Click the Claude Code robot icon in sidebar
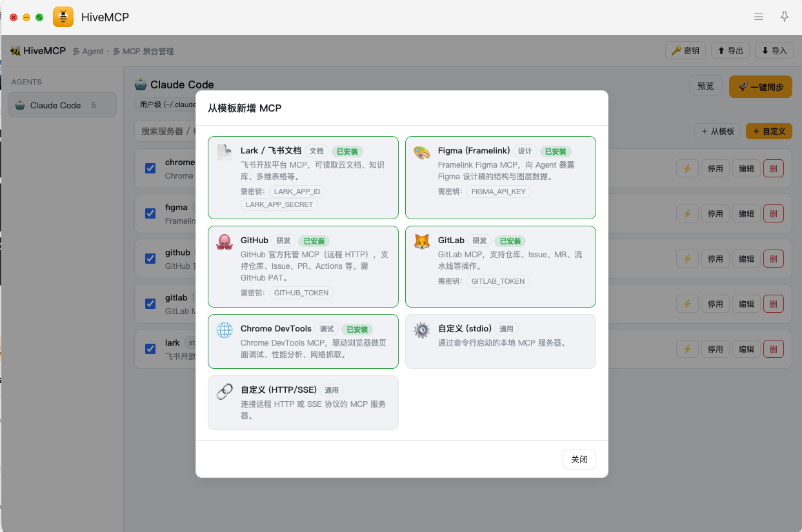802x532 pixels. click(20, 105)
